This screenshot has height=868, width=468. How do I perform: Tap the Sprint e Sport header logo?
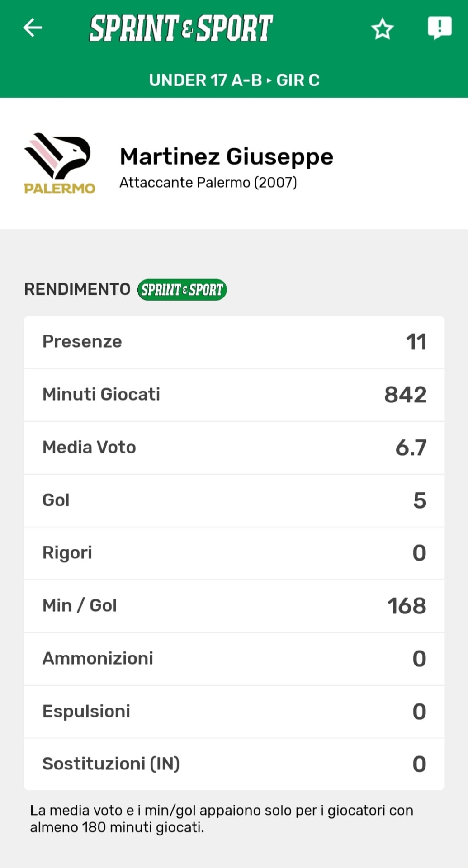pyautogui.click(x=181, y=28)
